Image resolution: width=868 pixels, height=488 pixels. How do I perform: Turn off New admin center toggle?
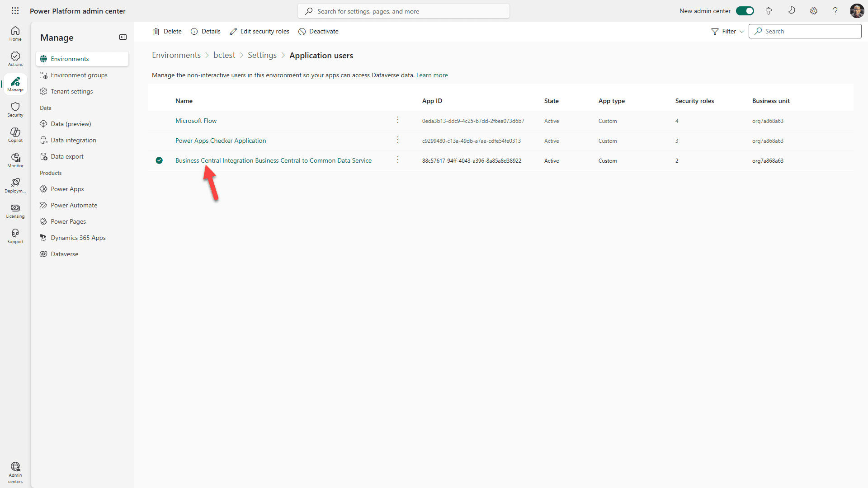click(745, 11)
